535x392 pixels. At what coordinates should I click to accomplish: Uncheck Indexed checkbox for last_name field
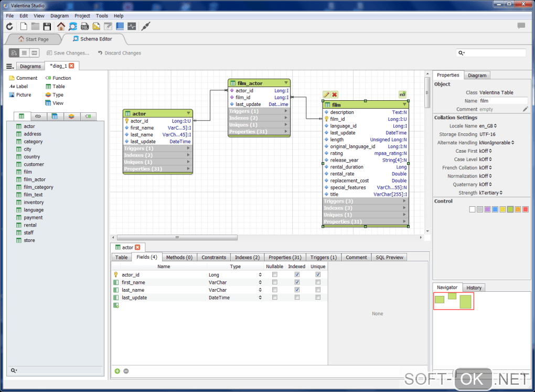click(x=297, y=290)
